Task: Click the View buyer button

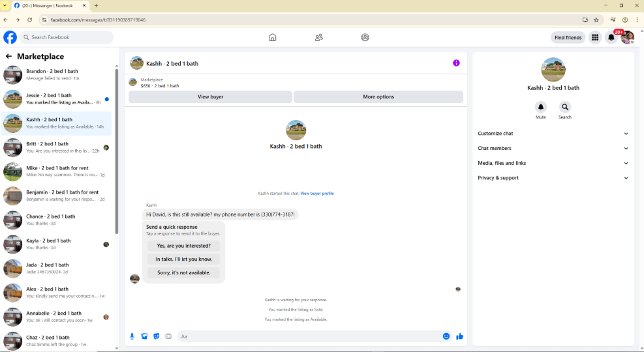Action: (x=210, y=97)
